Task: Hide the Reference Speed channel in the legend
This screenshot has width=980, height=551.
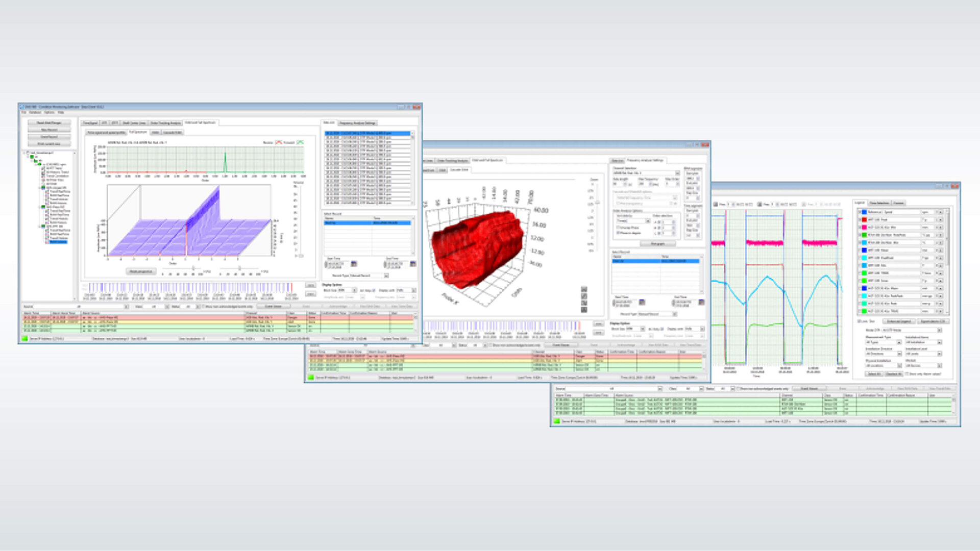Action: [x=861, y=212]
